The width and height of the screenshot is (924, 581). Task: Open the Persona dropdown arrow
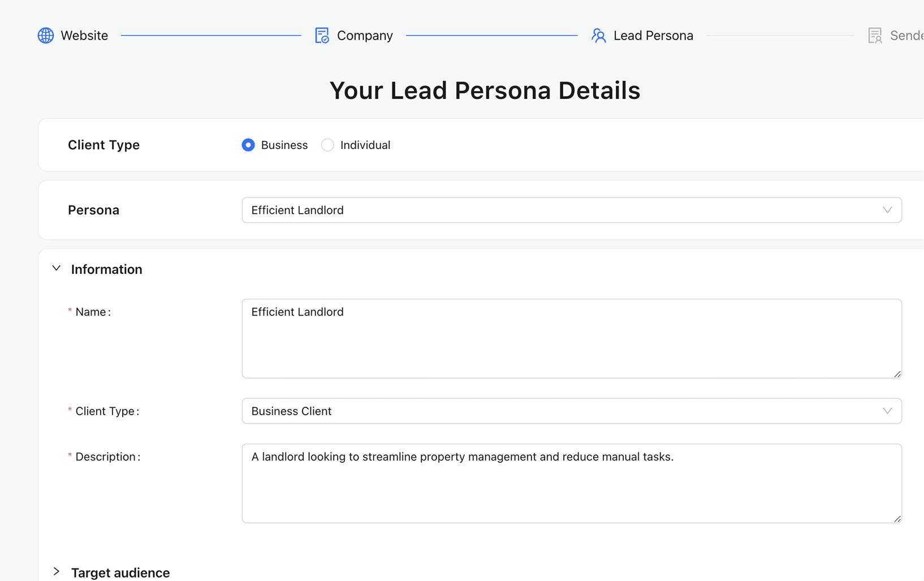coord(887,210)
